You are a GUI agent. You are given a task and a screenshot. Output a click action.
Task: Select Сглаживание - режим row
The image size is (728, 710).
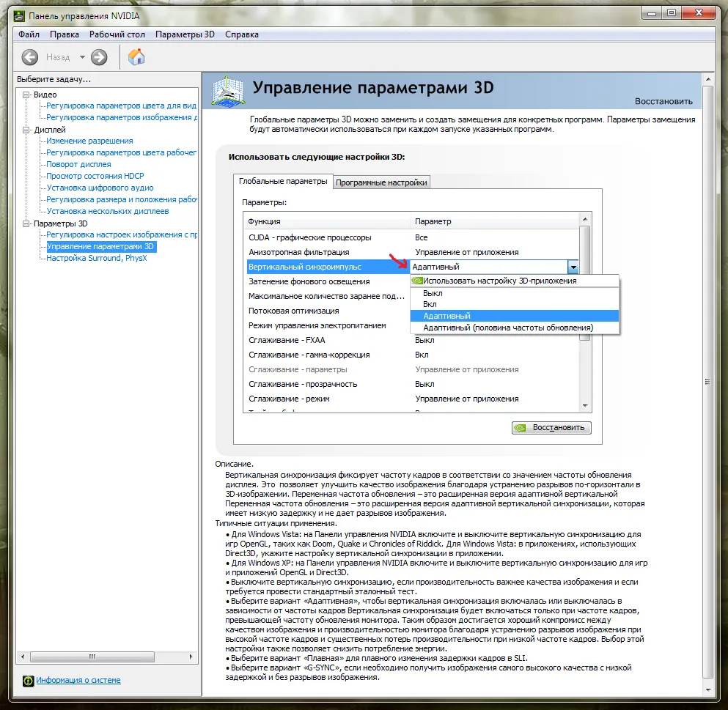click(x=411, y=399)
